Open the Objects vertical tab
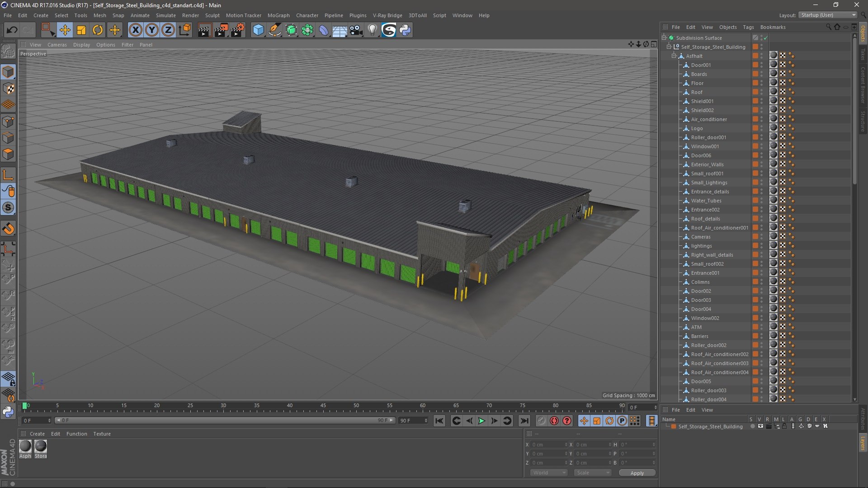This screenshot has width=868, height=488. pos(863,33)
